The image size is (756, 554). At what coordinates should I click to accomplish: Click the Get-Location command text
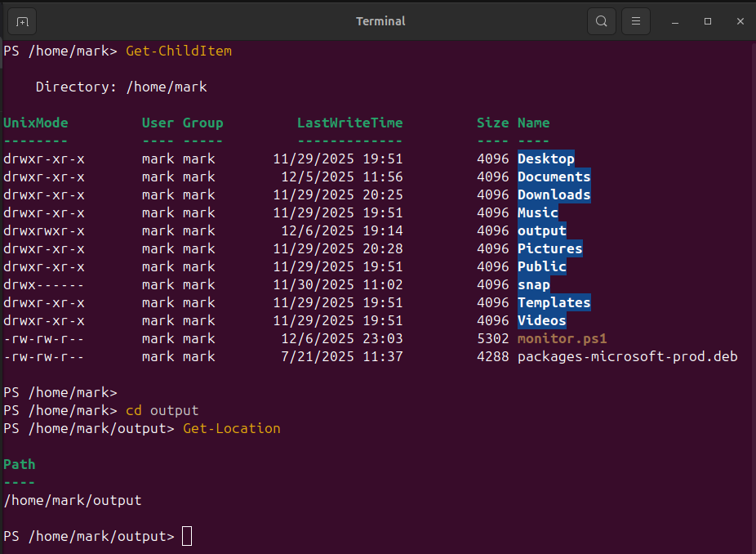[x=231, y=428]
